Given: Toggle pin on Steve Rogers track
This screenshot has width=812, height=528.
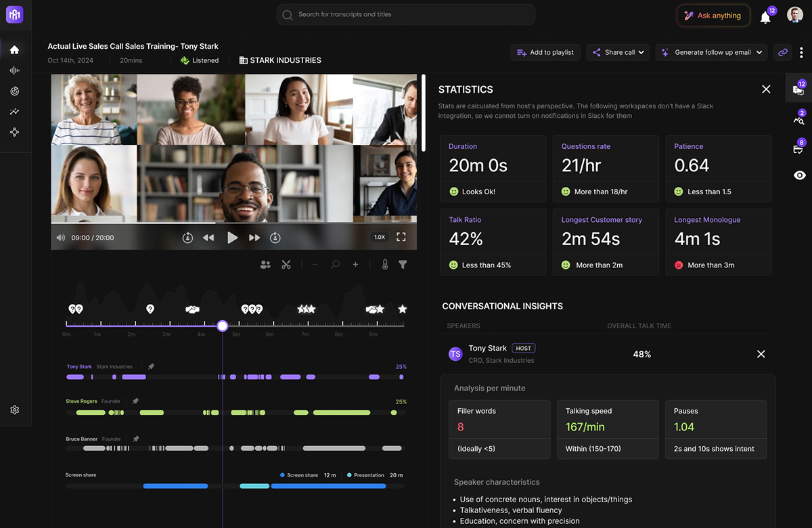Looking at the screenshot, I should coord(135,401).
